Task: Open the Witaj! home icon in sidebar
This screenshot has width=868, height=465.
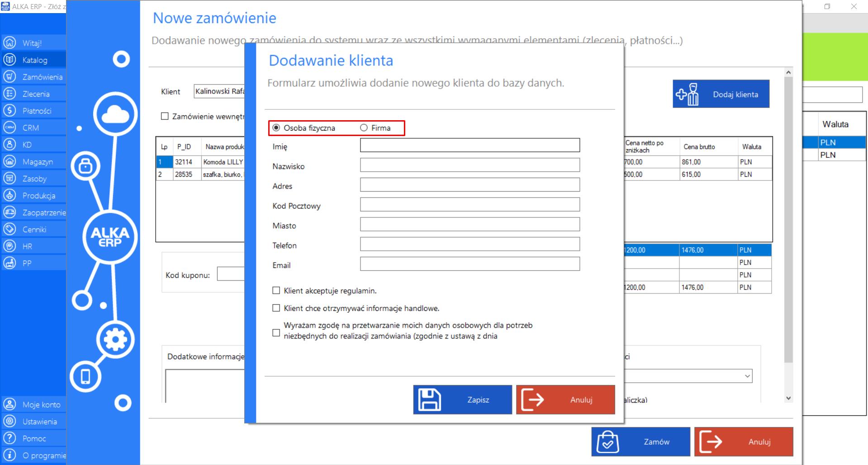Action: coord(9,43)
